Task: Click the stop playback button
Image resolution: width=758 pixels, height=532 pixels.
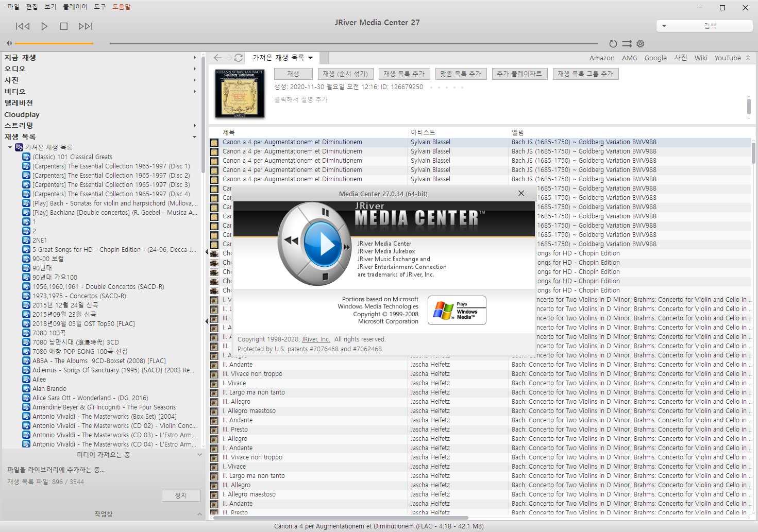Action: 64,26
